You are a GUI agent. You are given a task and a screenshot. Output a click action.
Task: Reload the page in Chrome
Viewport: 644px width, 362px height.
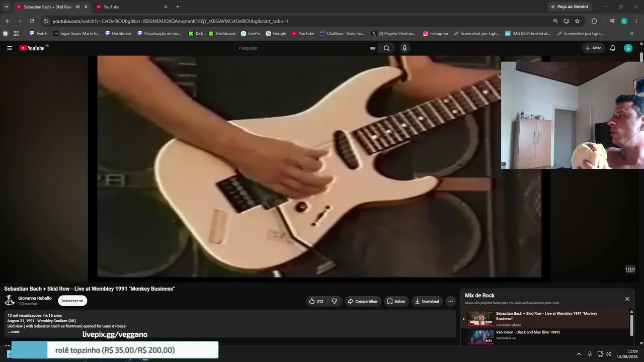click(x=32, y=21)
